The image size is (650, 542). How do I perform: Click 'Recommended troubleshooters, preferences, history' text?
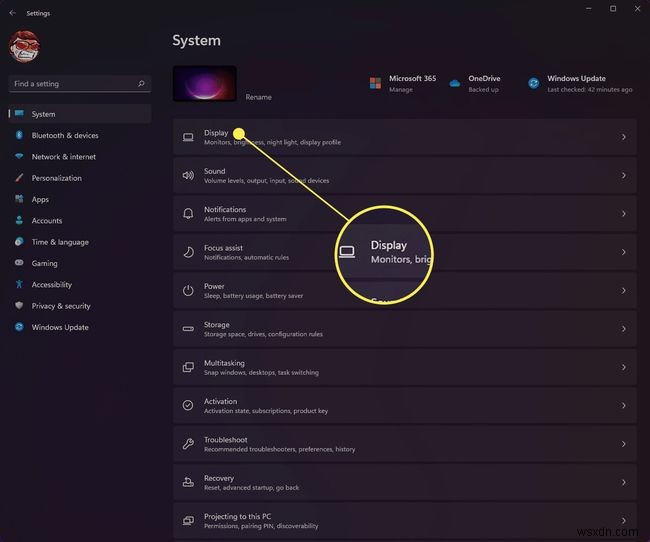tap(279, 449)
